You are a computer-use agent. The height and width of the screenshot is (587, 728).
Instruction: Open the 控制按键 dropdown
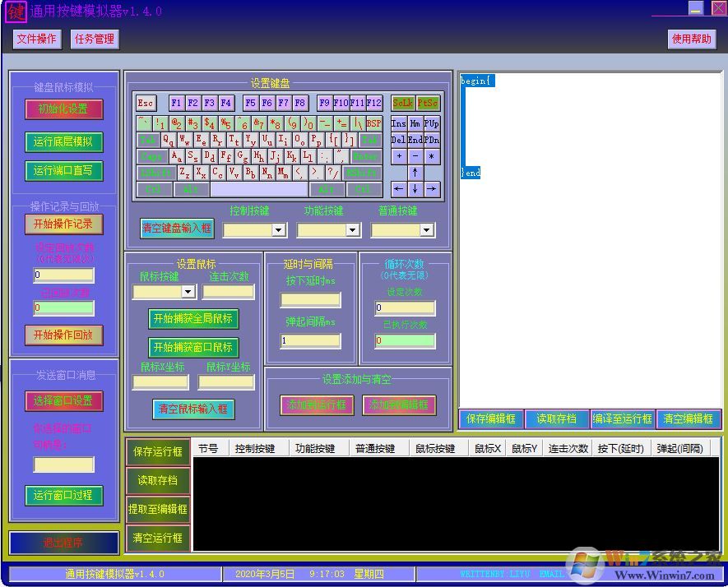(x=278, y=230)
